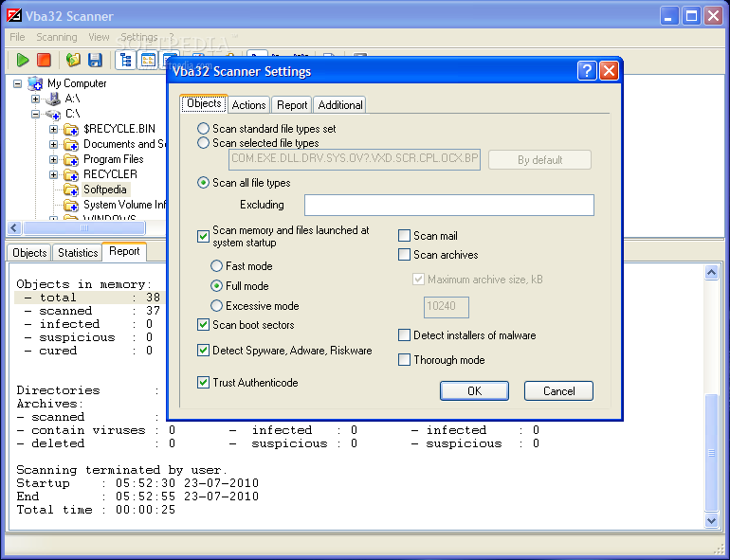The width and height of the screenshot is (730, 560).
Task: Expand the Program Files folder node
Action: tap(53, 160)
